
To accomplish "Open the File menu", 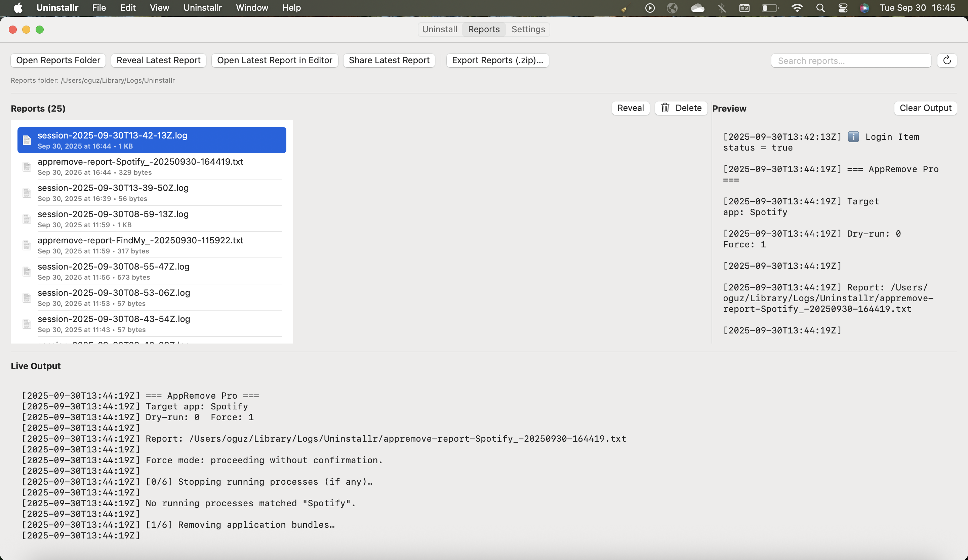I will pyautogui.click(x=99, y=8).
